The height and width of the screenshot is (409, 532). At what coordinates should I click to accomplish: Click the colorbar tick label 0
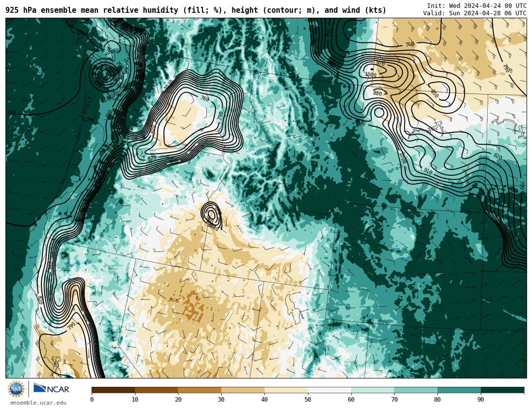point(92,400)
